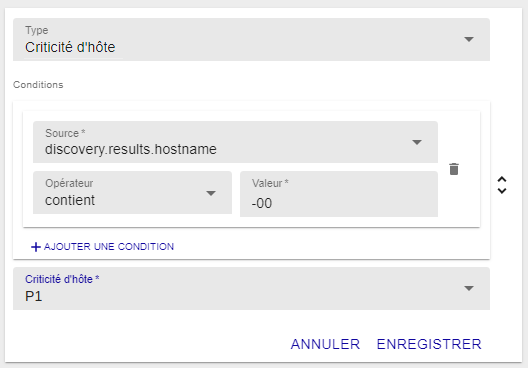The image size is (528, 368).
Task: Click the contient operator value
Action: click(70, 200)
